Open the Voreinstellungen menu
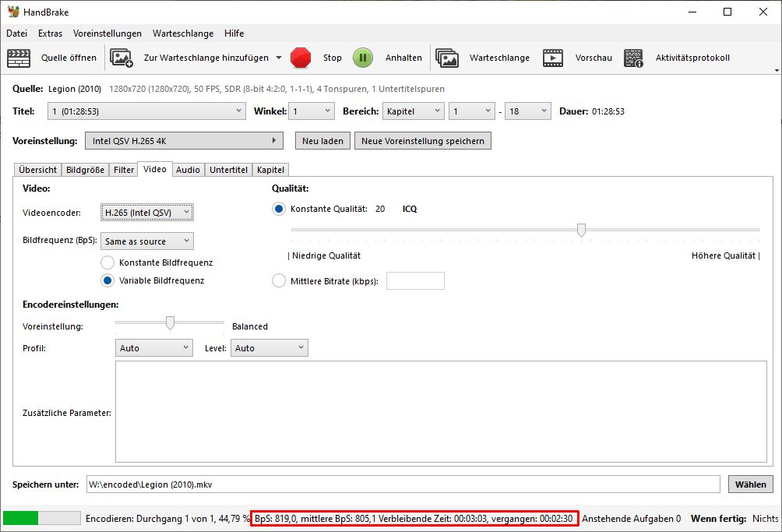The width and height of the screenshot is (782, 532). (107, 33)
